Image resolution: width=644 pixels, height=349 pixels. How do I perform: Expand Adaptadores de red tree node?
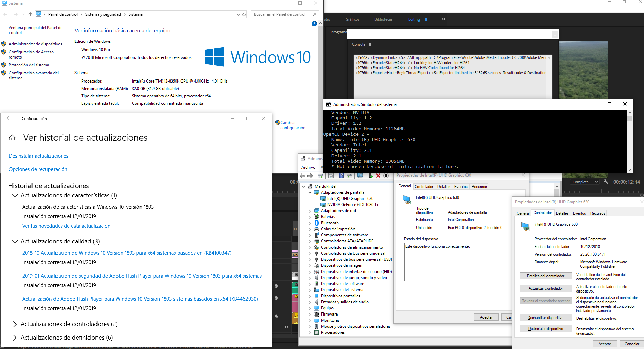tap(310, 211)
